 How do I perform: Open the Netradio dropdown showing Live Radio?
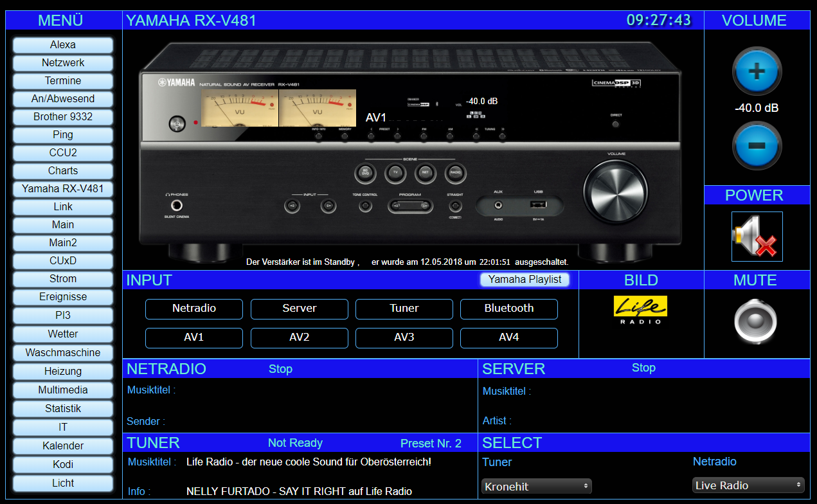tap(748, 485)
